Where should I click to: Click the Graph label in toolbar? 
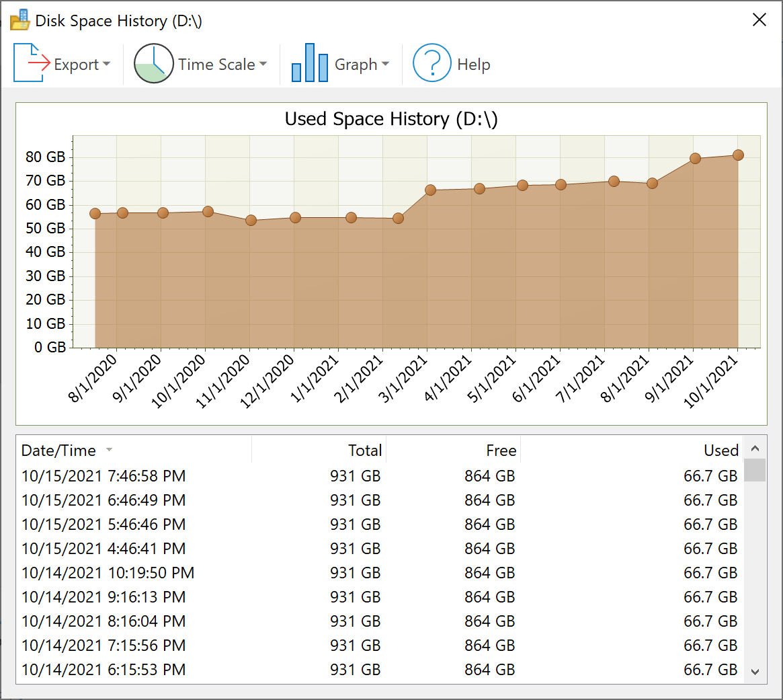(x=356, y=65)
